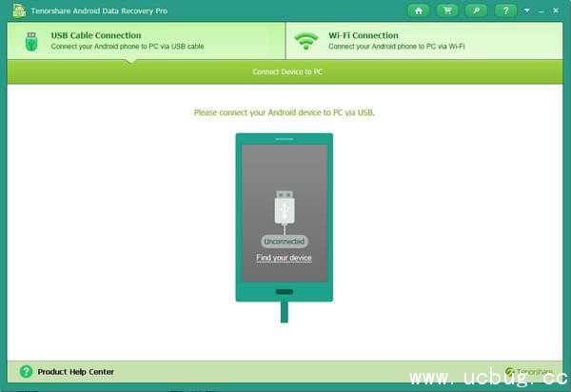Screen dimensions: 571x392
Task: Open help with the question mark icon
Action: [x=504, y=10]
